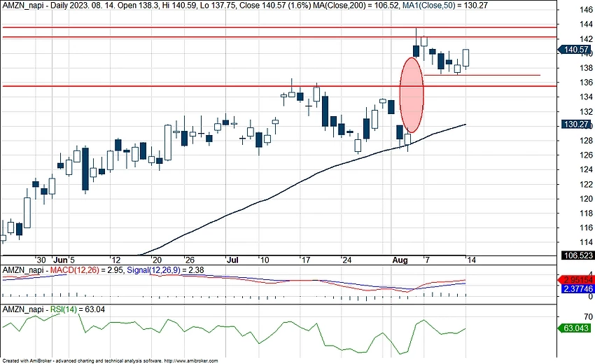Image resolution: width=595 pixels, height=364 pixels.
Task: Click the Signal(12,26,9) = 2.38 label
Action: pos(165,270)
